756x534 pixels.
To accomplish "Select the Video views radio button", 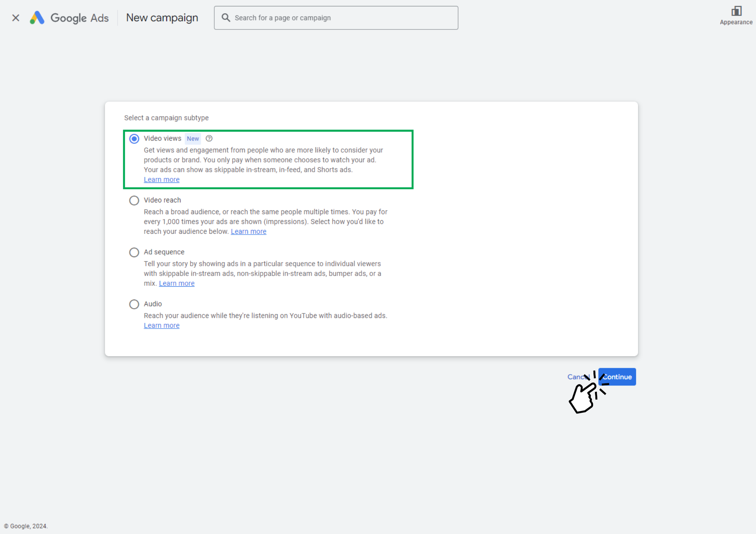I will (x=134, y=139).
